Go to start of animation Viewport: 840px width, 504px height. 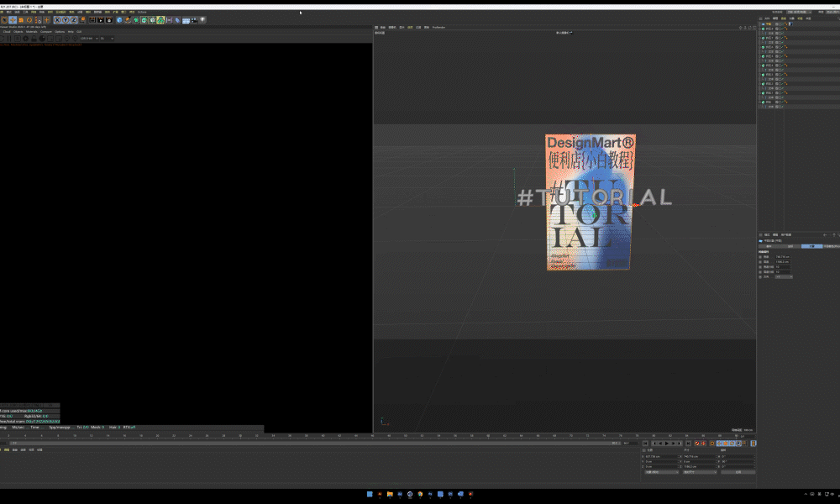(x=645, y=444)
